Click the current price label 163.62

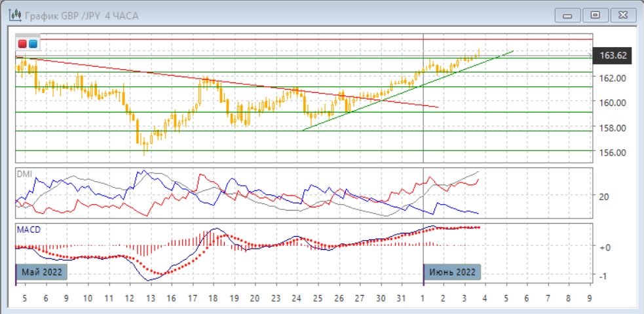(614, 56)
